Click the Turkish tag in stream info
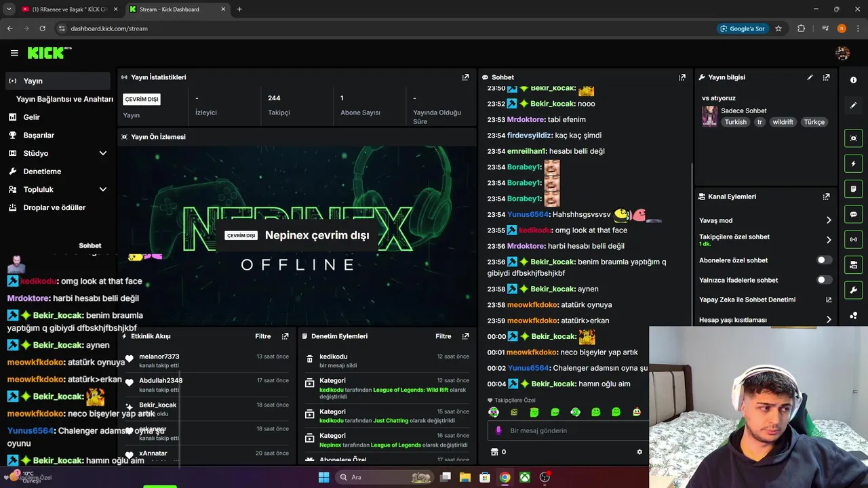 (x=735, y=122)
